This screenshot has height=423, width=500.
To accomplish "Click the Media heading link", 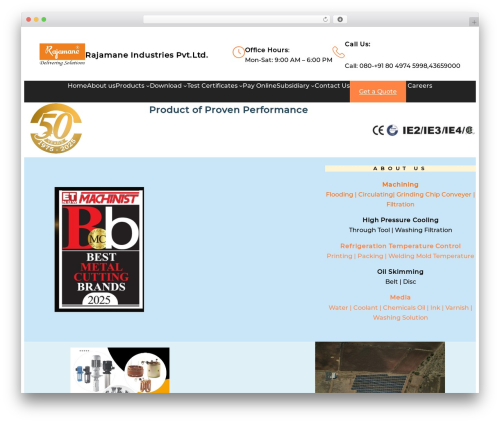I will (x=400, y=297).
